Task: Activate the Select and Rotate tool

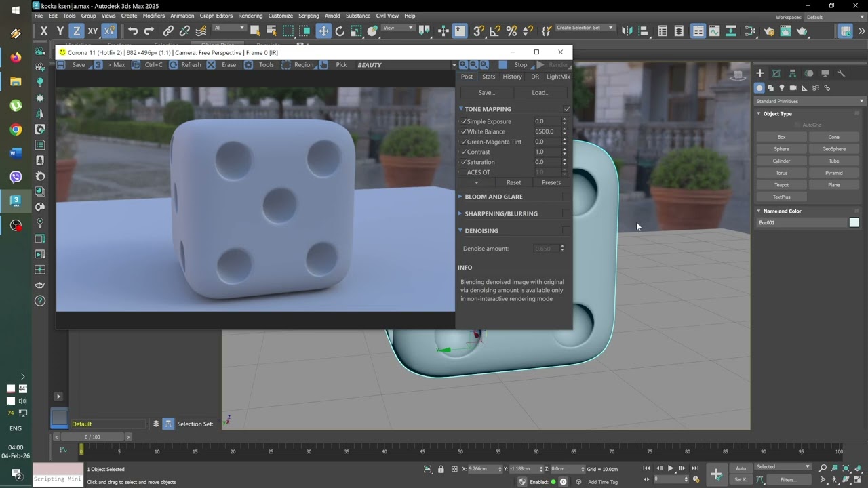Action: (340, 30)
